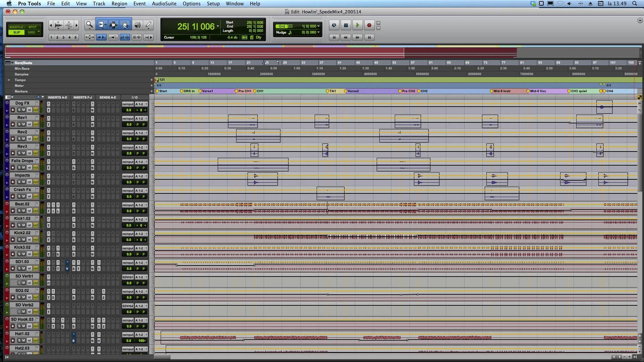Image resolution: width=644 pixels, height=362 pixels.
Task: Click the Fast Forward transport button
Action: point(358,37)
